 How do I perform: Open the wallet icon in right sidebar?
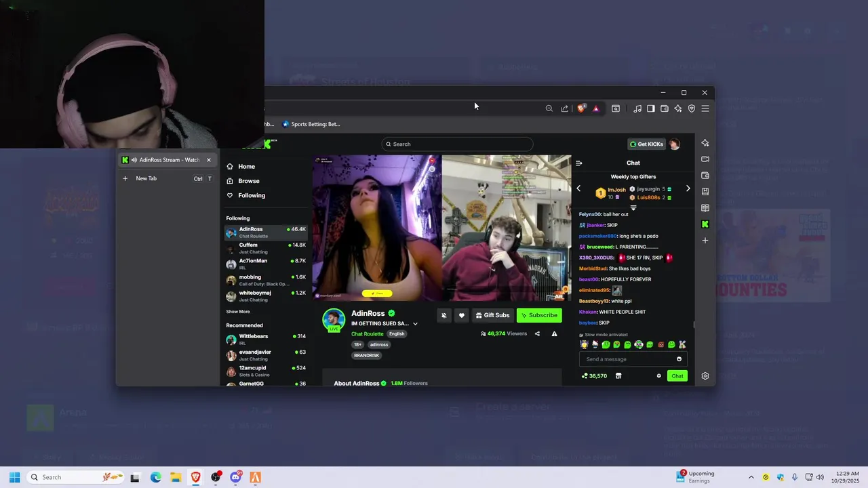point(705,176)
